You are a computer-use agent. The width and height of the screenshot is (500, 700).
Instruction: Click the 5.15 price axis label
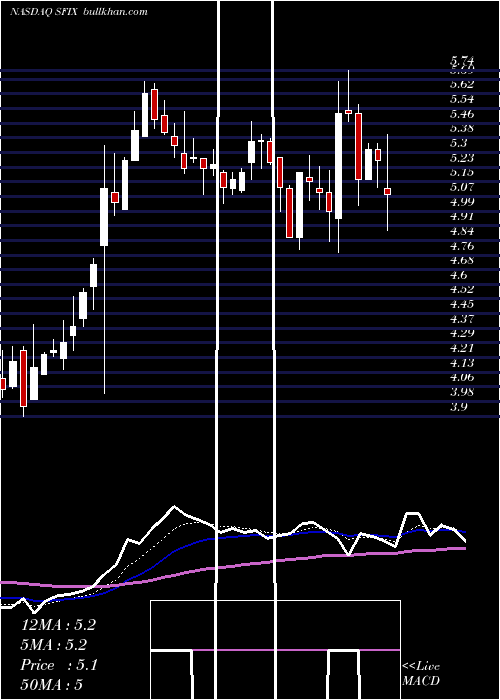[462, 172]
